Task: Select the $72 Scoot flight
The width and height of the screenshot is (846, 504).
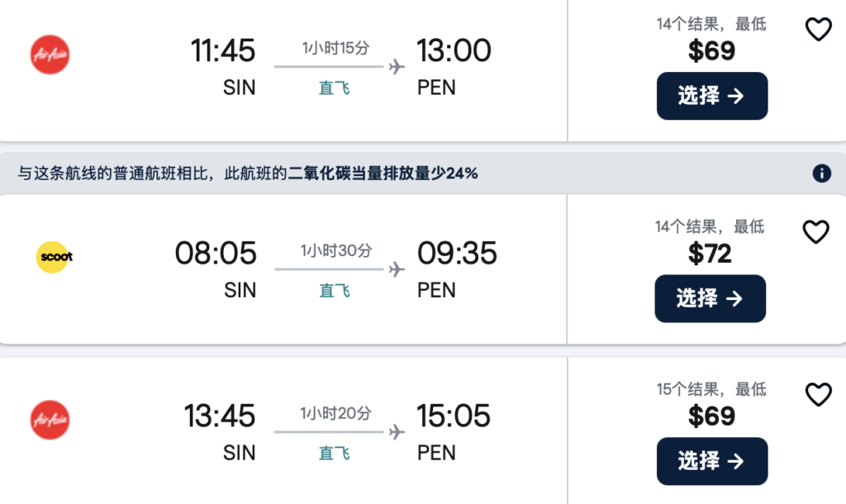Action: tap(711, 298)
